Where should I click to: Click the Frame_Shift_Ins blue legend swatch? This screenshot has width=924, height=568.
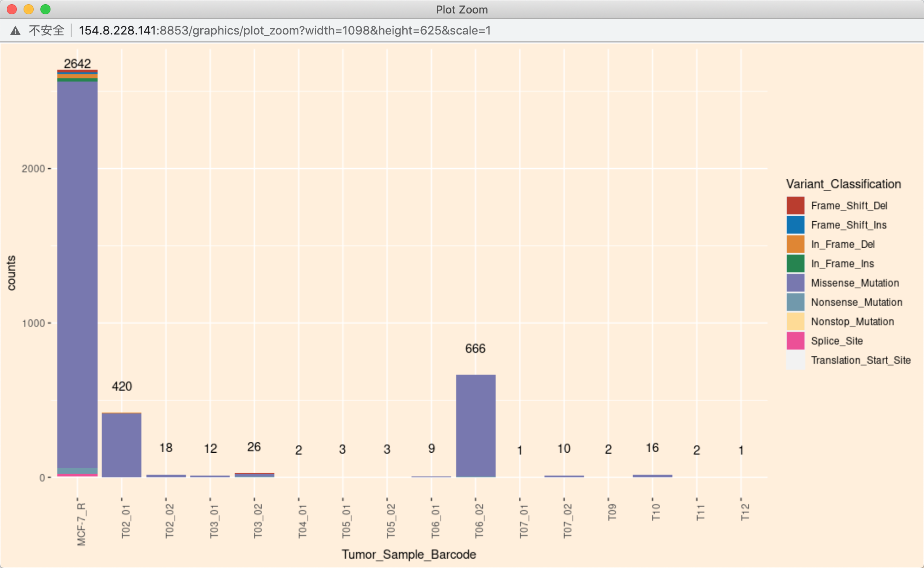pos(795,225)
